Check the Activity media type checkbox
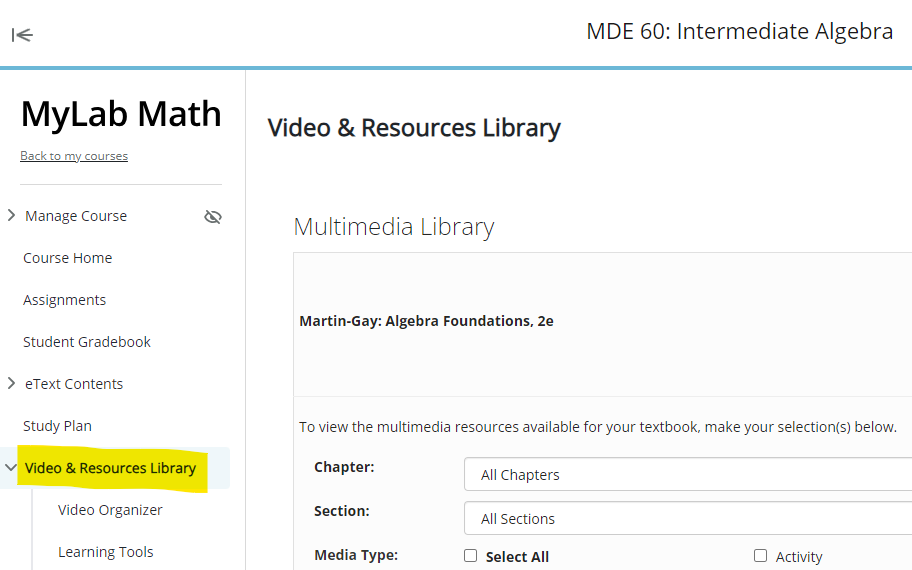 pos(760,555)
